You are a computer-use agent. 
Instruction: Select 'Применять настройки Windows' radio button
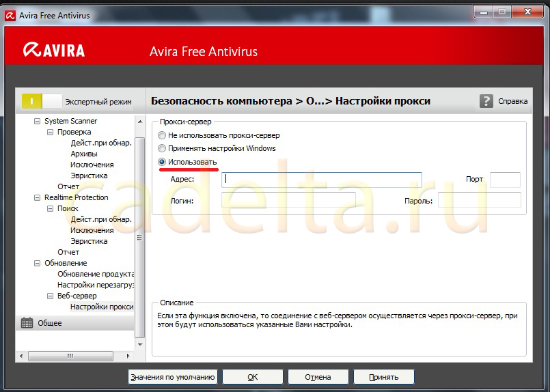162,148
